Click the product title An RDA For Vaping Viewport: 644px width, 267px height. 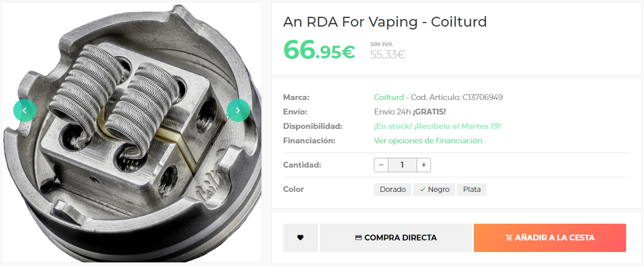click(x=385, y=22)
